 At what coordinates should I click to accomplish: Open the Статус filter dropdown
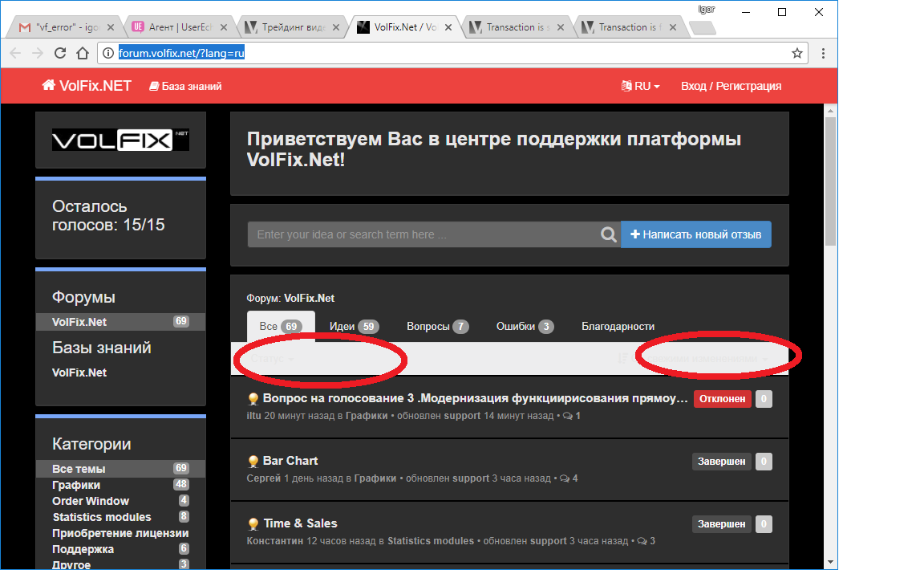[x=272, y=359]
